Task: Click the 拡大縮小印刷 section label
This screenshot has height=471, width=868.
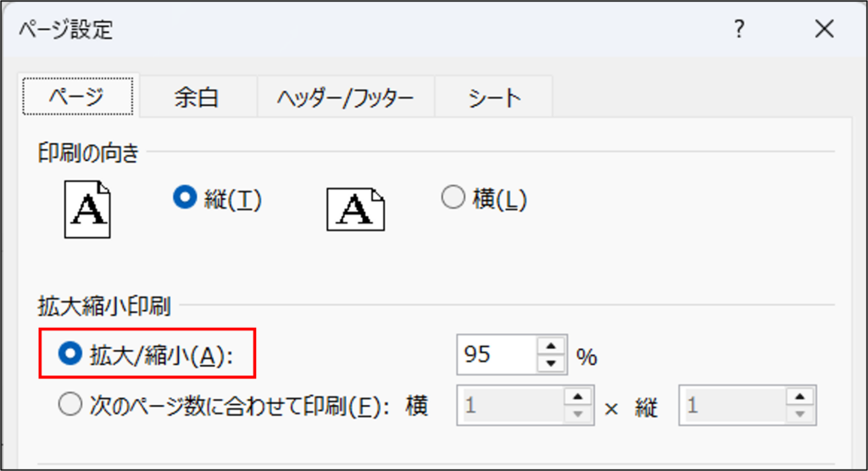Action: pos(104,306)
